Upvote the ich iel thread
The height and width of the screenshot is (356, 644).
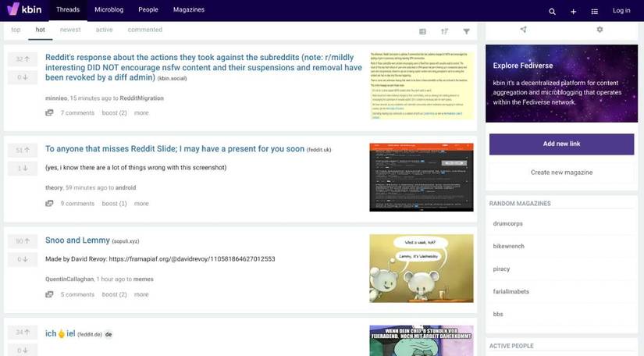(x=23, y=332)
